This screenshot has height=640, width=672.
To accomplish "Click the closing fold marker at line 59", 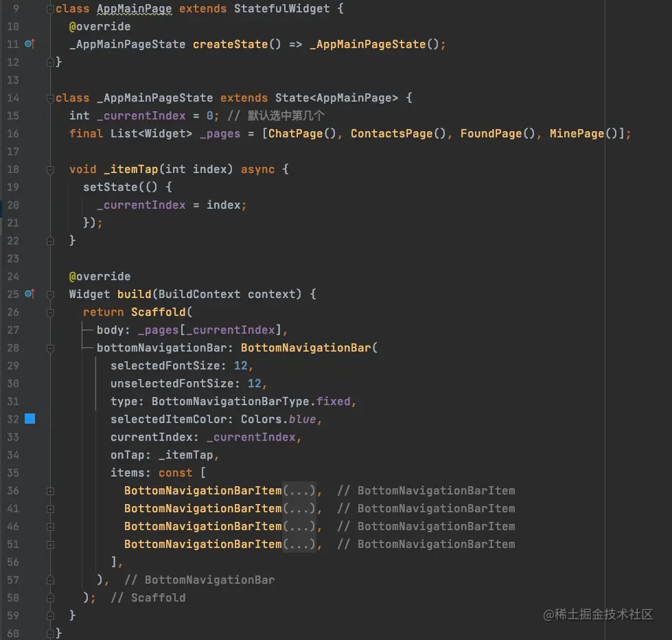I will click(50, 616).
